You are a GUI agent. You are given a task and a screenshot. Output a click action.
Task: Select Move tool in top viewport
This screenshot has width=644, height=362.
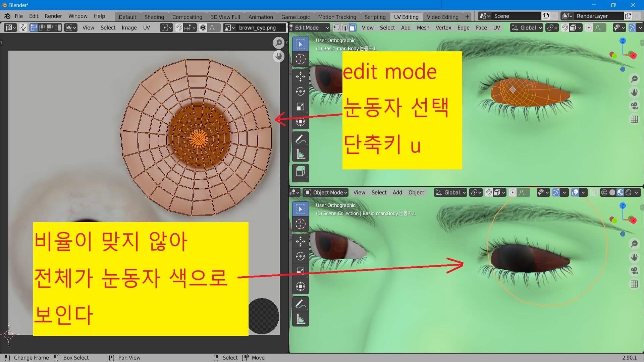(301, 76)
